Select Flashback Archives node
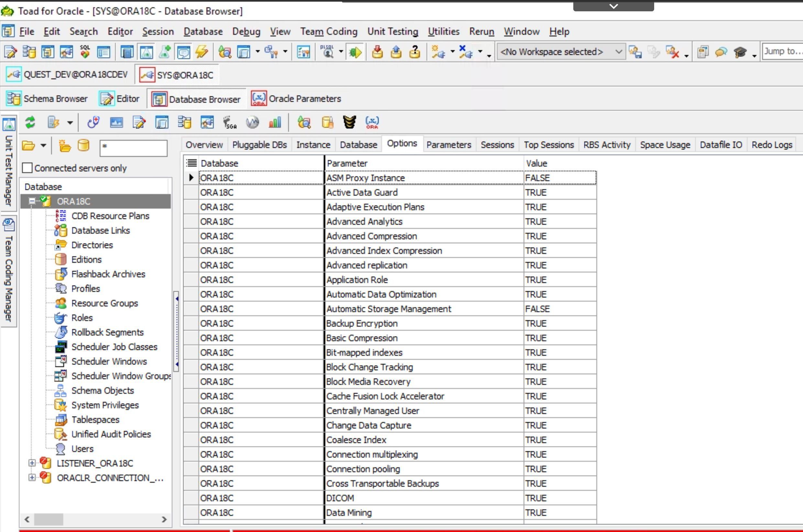This screenshot has width=803, height=532. click(108, 274)
